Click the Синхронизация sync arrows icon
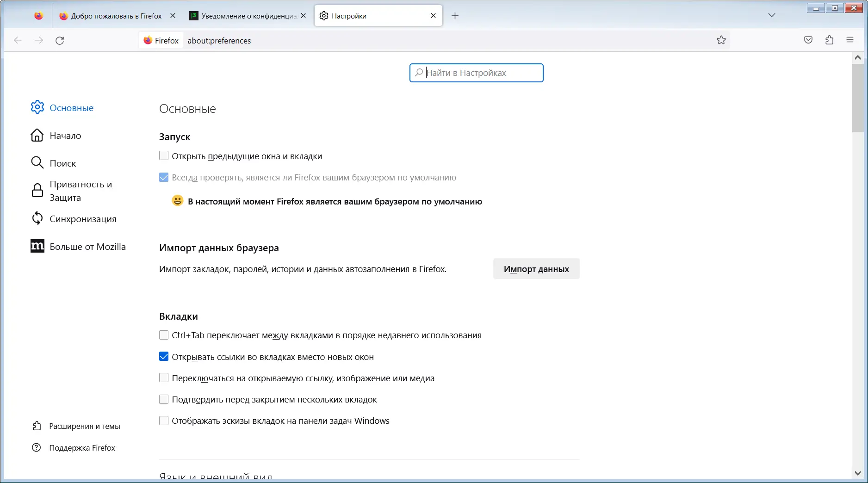868x483 pixels. 37,218
